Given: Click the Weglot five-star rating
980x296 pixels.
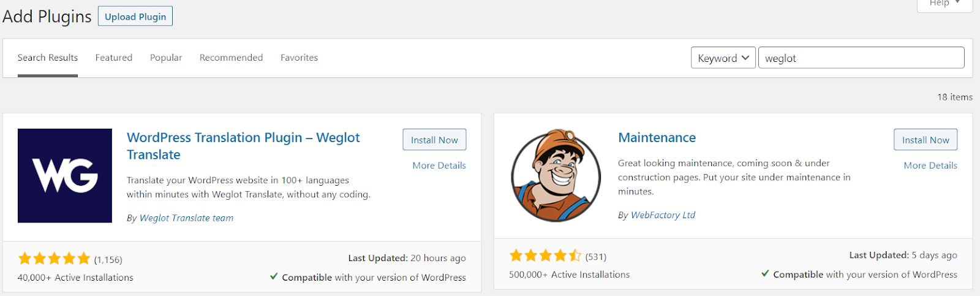Looking at the screenshot, I should click(x=54, y=259).
